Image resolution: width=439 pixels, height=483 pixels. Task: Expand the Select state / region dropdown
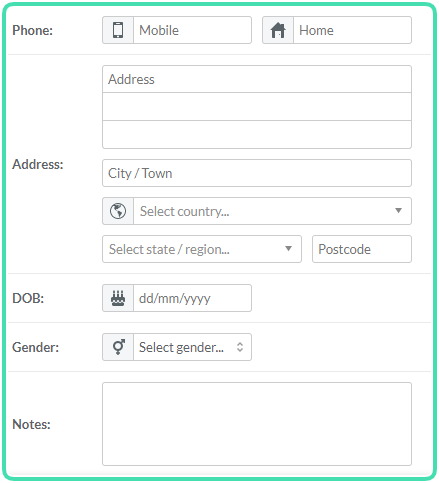[x=202, y=249]
